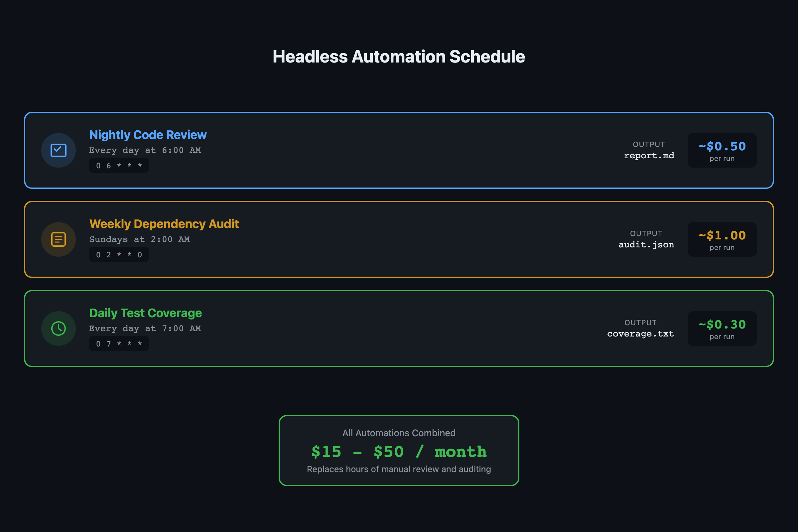Click the cron expression 0 7 * * *
Viewport: 798px width, 532px height.
point(119,344)
